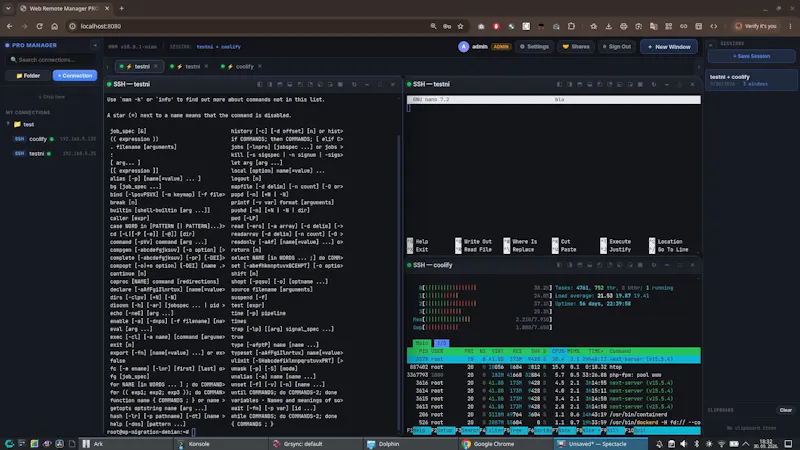Screen dimensions: 800x450
Task: Open Settings
Action: (534, 46)
